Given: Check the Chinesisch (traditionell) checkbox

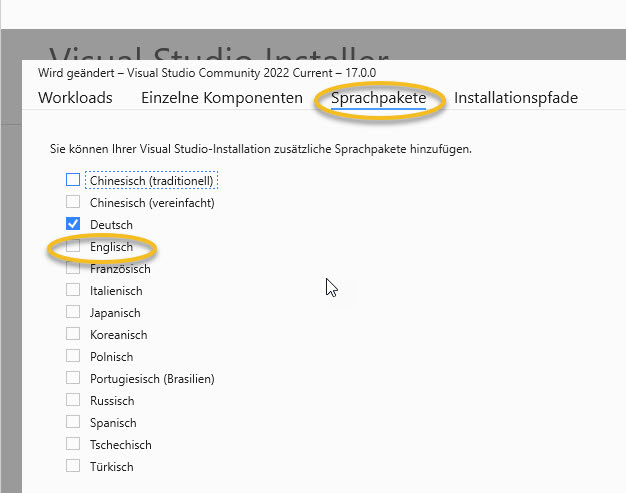Looking at the screenshot, I should 73,180.
